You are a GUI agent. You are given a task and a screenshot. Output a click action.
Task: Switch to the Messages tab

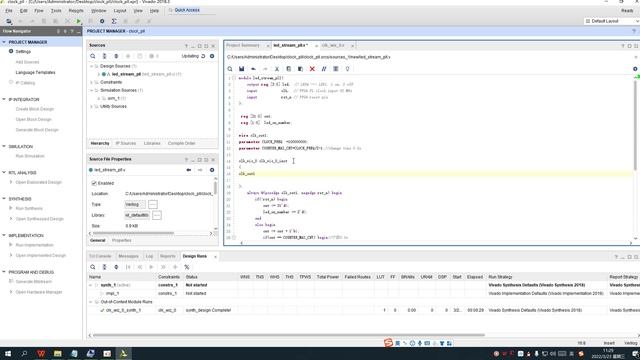coord(128,256)
